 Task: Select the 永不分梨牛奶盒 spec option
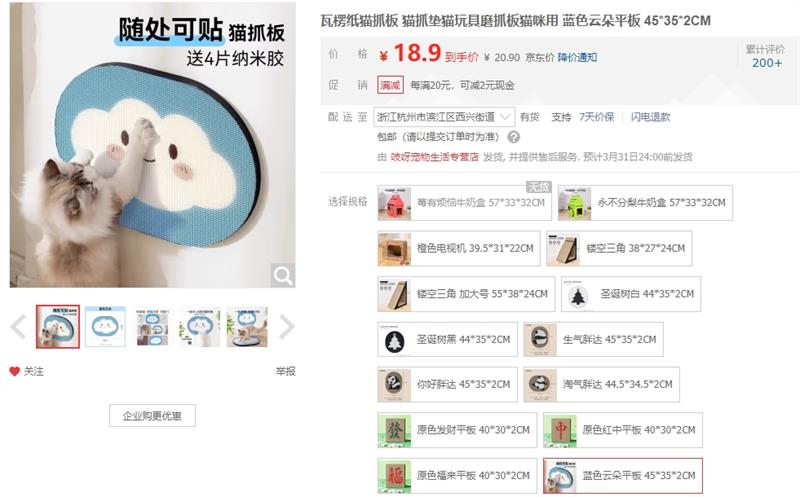click(x=645, y=203)
